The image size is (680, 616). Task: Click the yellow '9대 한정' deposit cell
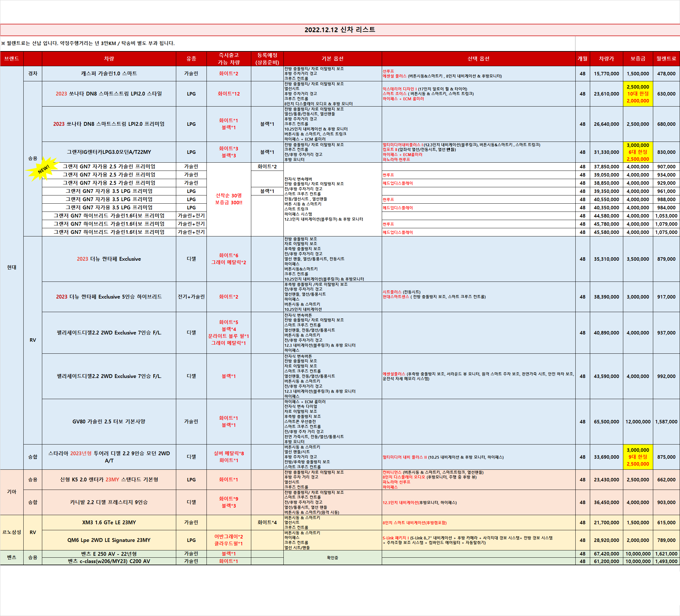click(x=638, y=457)
